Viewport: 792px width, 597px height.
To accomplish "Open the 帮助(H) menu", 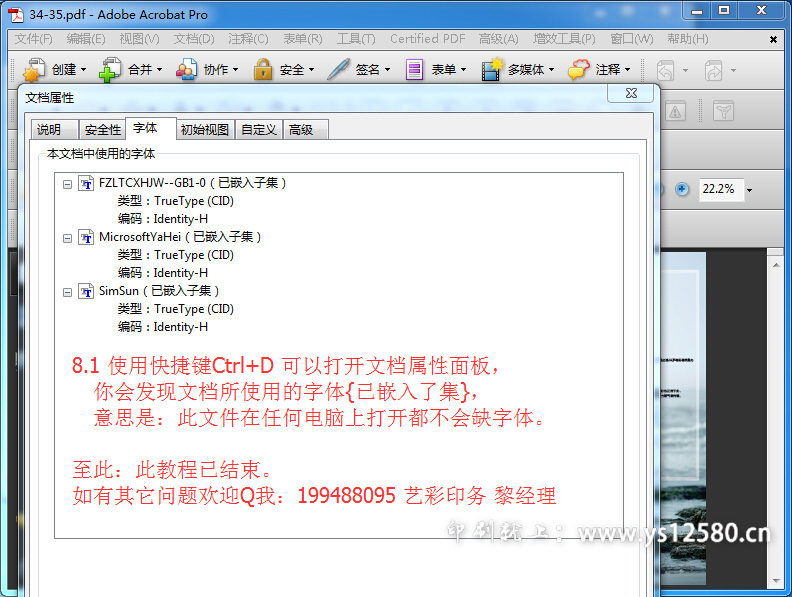I will pos(687,39).
